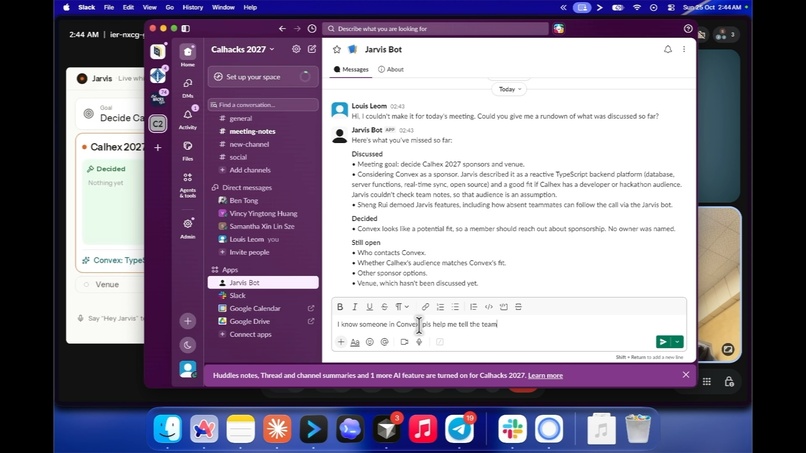Open the send options dropdown arrow
The width and height of the screenshot is (806, 453).
pyautogui.click(x=677, y=342)
